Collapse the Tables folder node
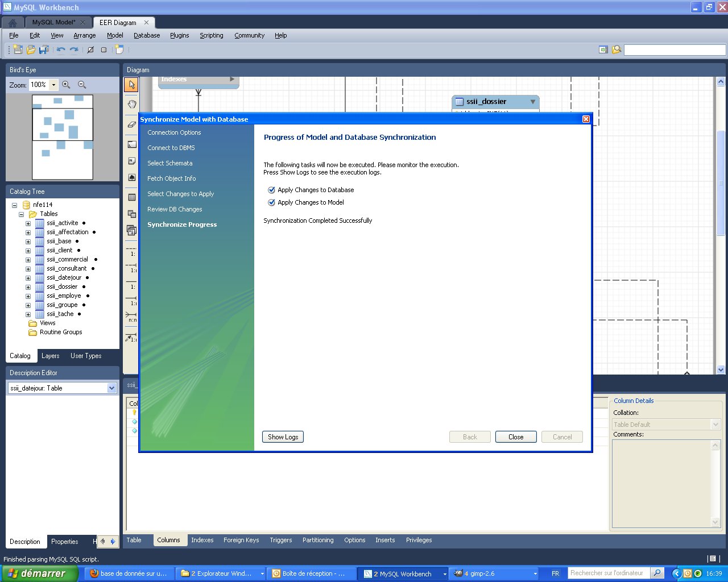 21,214
